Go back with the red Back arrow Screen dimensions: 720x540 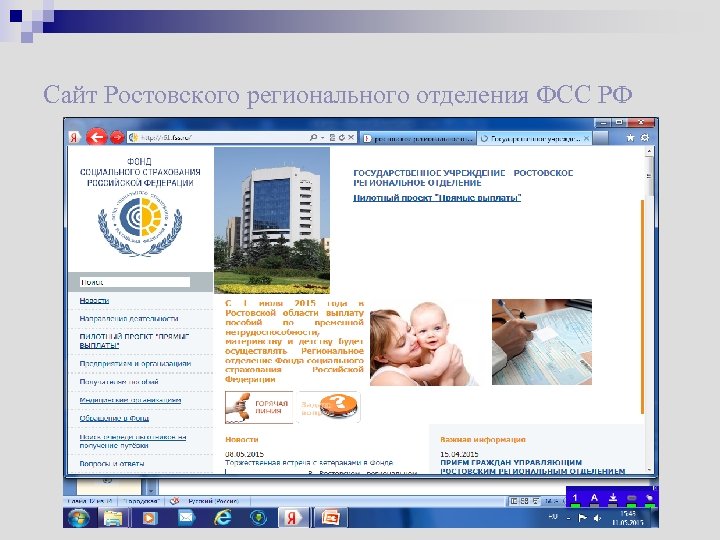(96, 136)
